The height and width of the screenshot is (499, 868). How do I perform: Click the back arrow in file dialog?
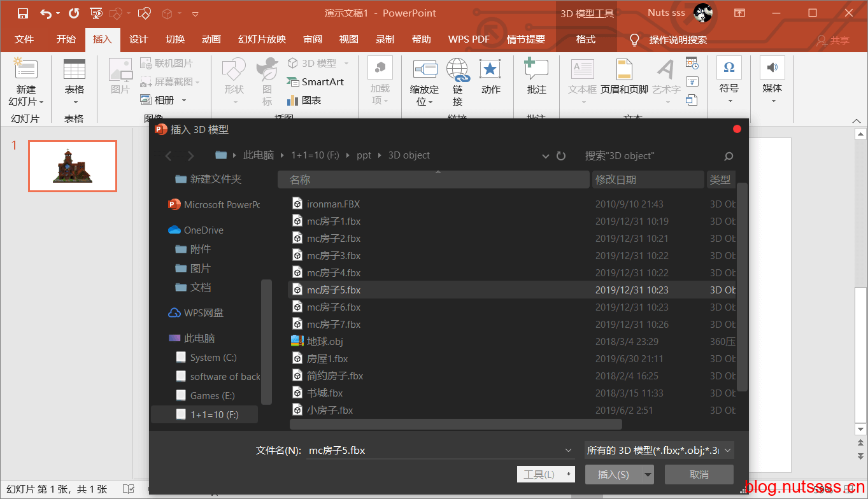(169, 156)
